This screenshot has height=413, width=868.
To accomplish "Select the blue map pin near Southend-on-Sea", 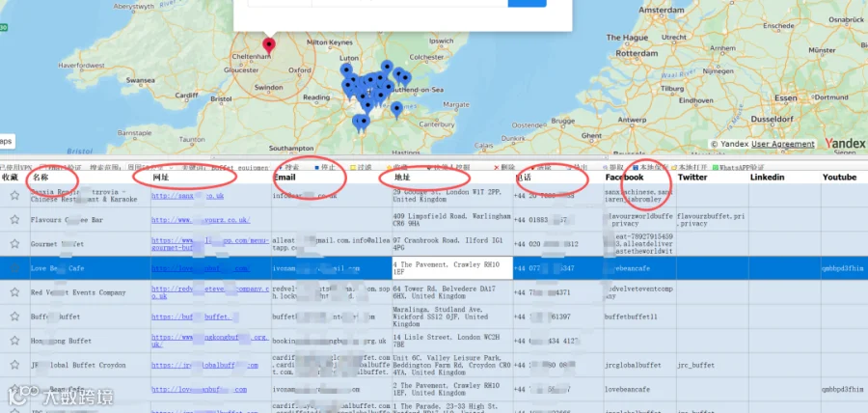I will 405,79.
